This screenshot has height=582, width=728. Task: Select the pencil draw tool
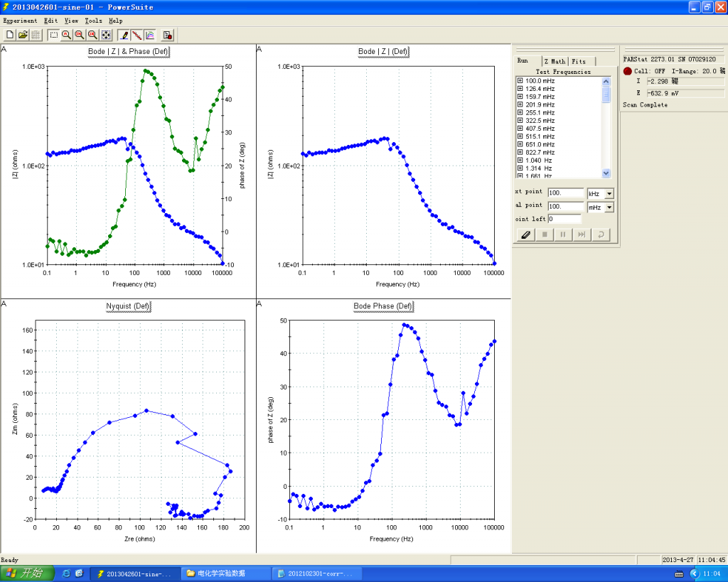[x=124, y=35]
